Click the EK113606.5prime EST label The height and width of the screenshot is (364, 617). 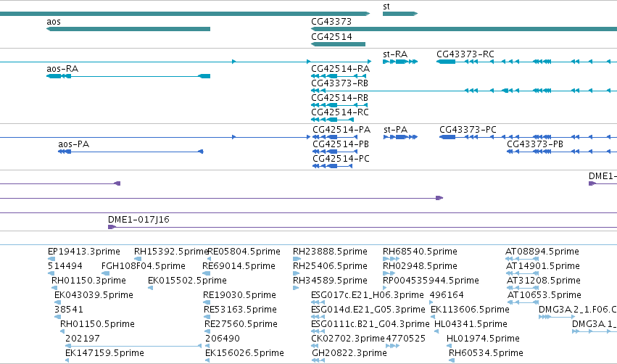point(470,310)
